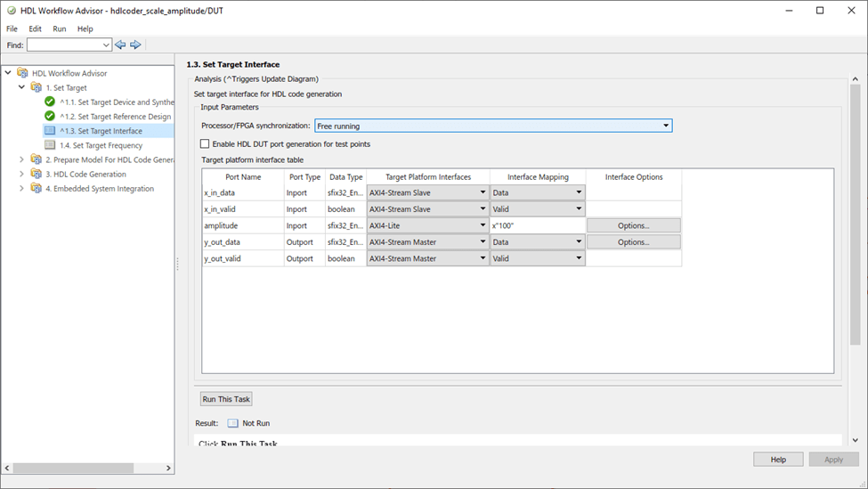Image resolution: width=868 pixels, height=489 pixels.
Task: Enable HDL DUT port generation checkbox
Action: pos(205,143)
